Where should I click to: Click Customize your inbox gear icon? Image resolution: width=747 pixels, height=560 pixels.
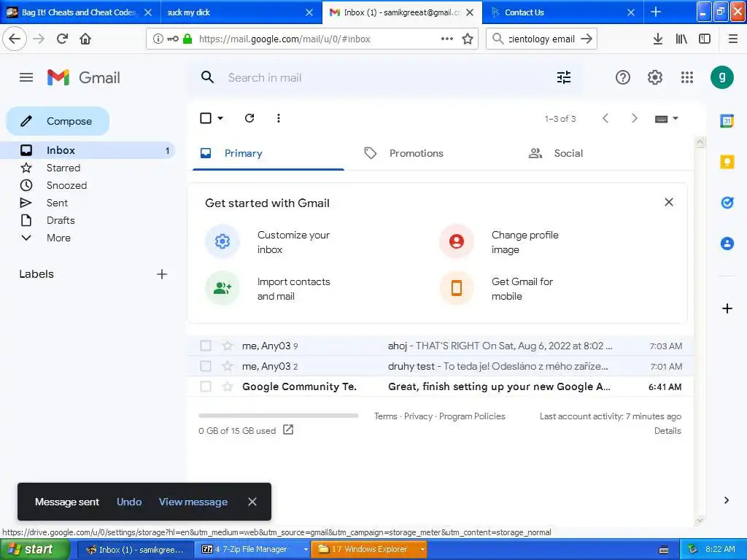pos(222,241)
